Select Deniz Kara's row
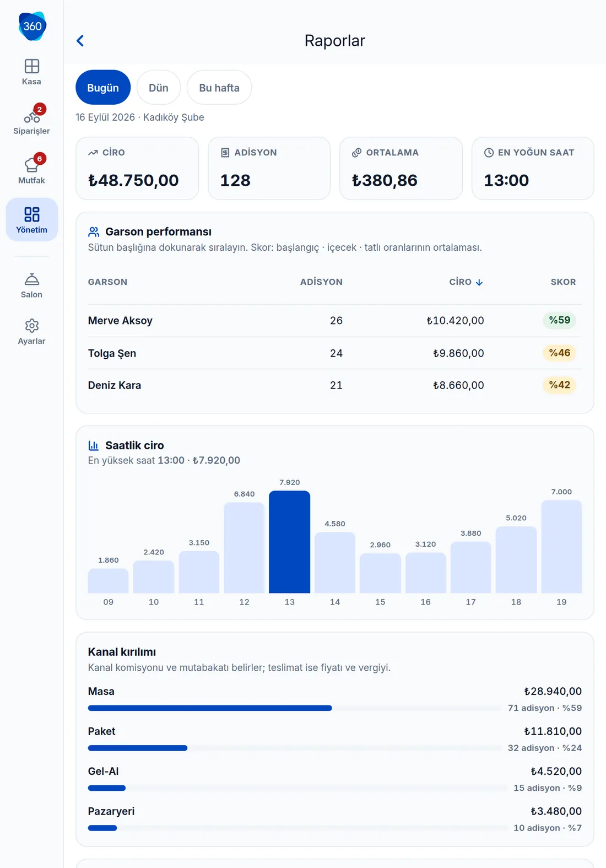The width and height of the screenshot is (606, 868). coord(335,385)
